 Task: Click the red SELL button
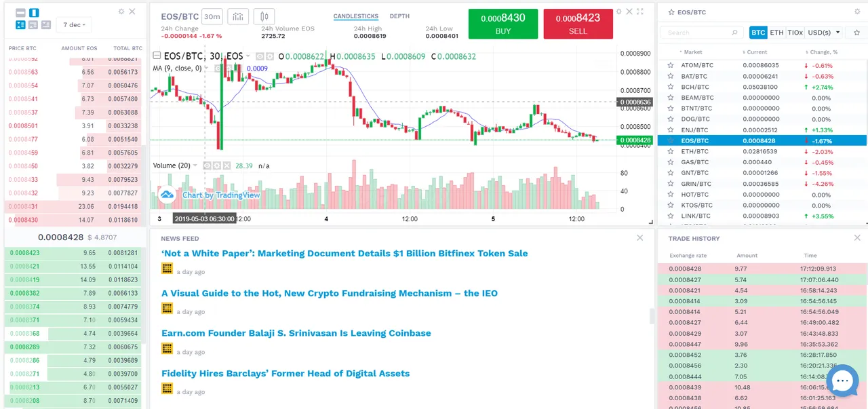click(578, 24)
